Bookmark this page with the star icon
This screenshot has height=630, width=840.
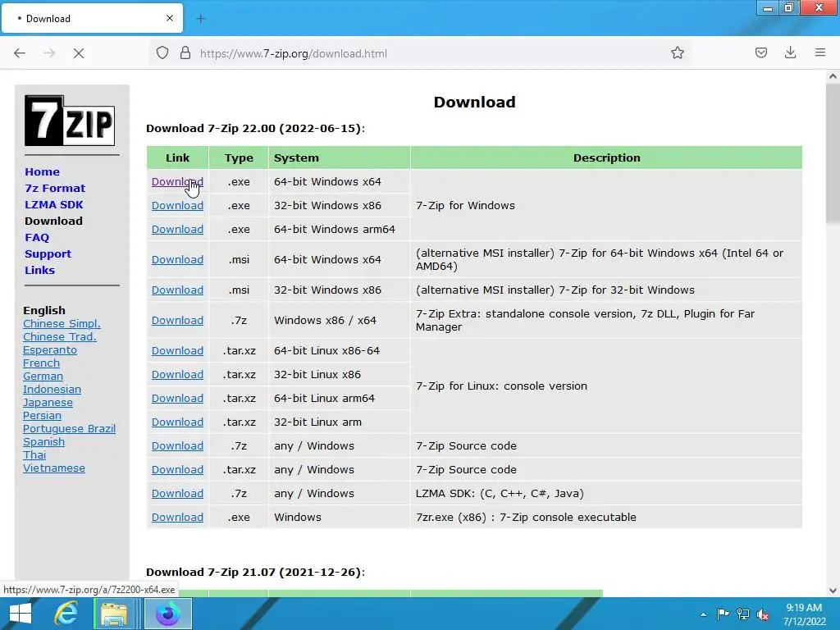click(x=677, y=53)
